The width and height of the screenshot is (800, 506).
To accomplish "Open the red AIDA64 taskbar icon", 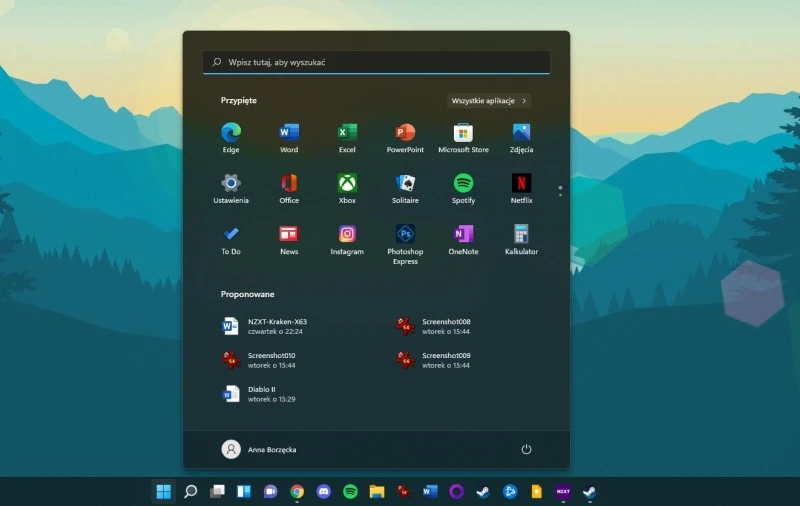I will [404, 491].
